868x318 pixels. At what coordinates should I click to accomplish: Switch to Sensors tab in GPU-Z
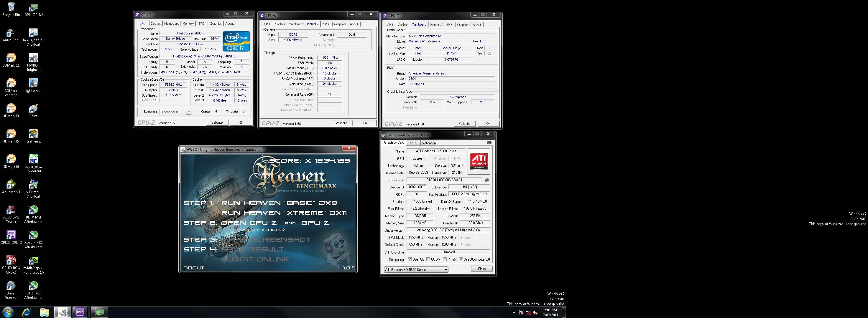pos(413,143)
